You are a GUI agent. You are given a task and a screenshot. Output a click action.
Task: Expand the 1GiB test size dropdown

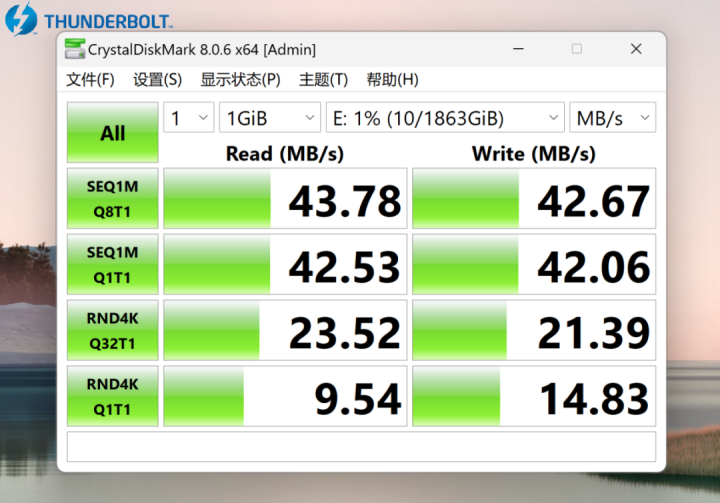pyautogui.click(x=270, y=118)
